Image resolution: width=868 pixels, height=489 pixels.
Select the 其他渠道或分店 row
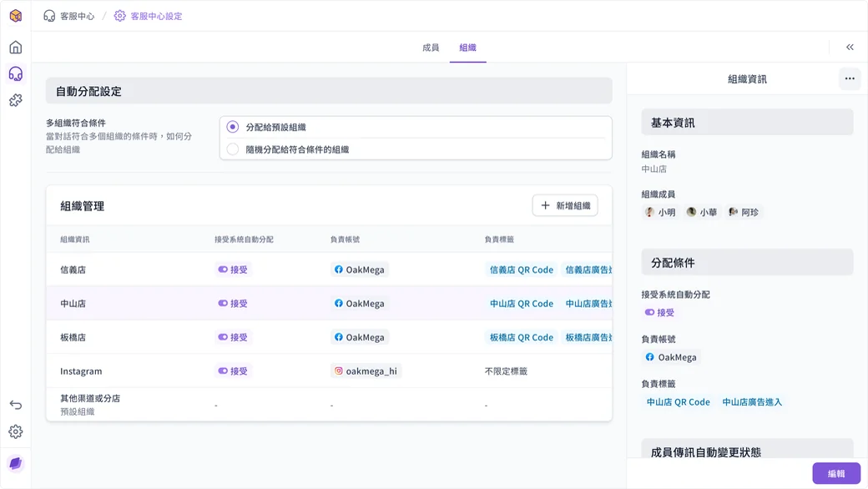[x=329, y=405]
